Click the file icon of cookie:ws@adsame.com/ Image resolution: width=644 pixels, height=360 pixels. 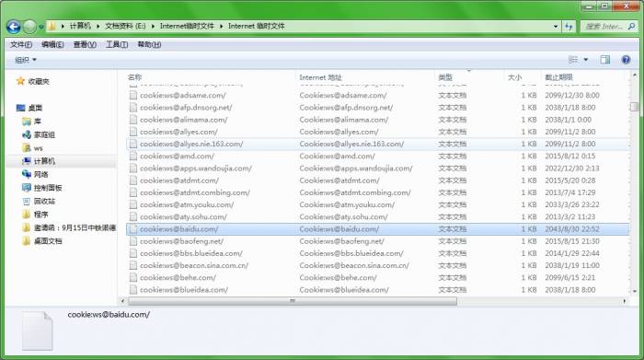pos(133,96)
